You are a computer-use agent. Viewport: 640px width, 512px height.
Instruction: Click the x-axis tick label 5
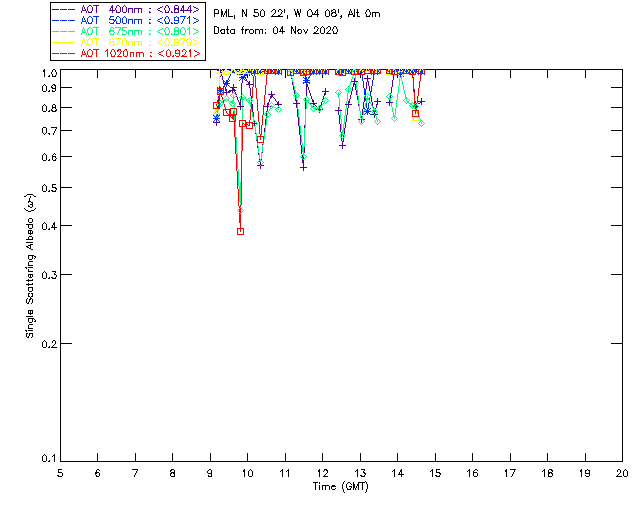coord(60,473)
